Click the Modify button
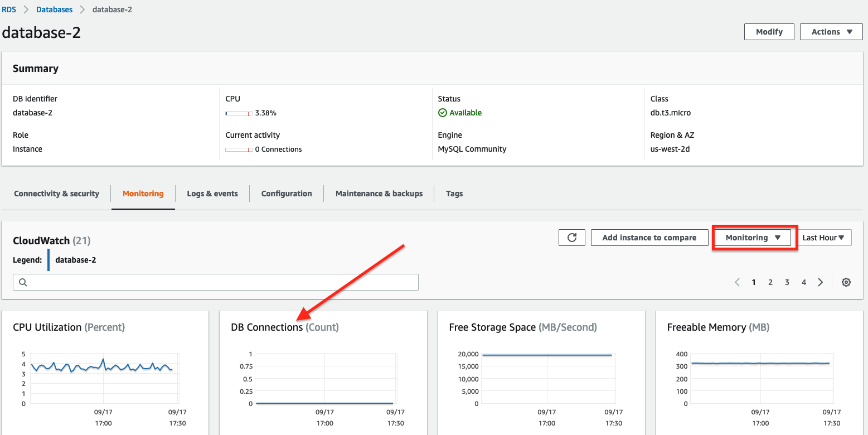The image size is (868, 435). click(769, 32)
